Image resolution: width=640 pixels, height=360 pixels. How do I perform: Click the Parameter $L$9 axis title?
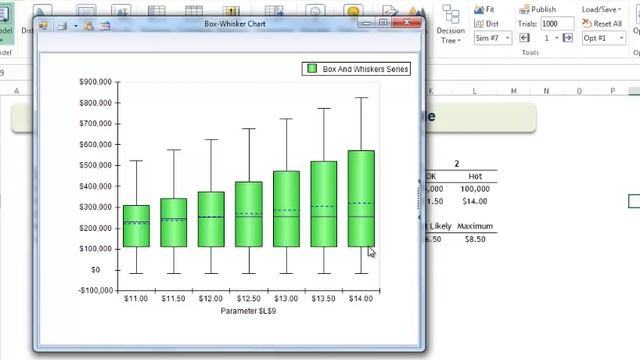coord(248,311)
